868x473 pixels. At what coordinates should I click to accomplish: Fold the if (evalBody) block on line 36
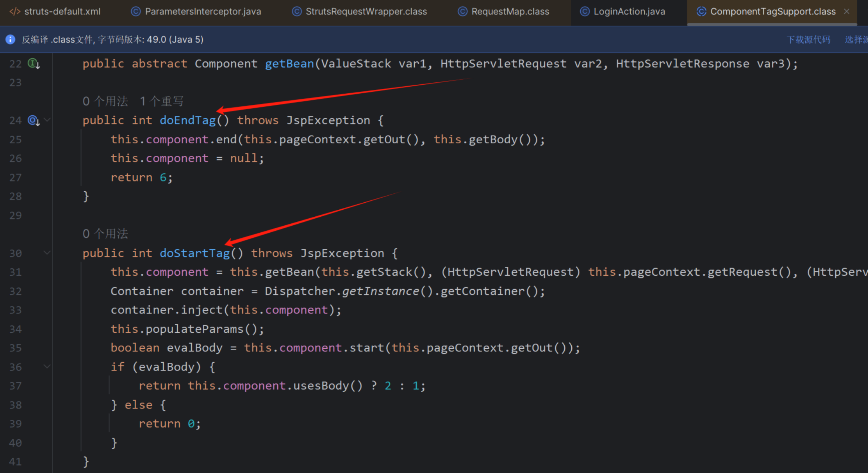coord(47,367)
